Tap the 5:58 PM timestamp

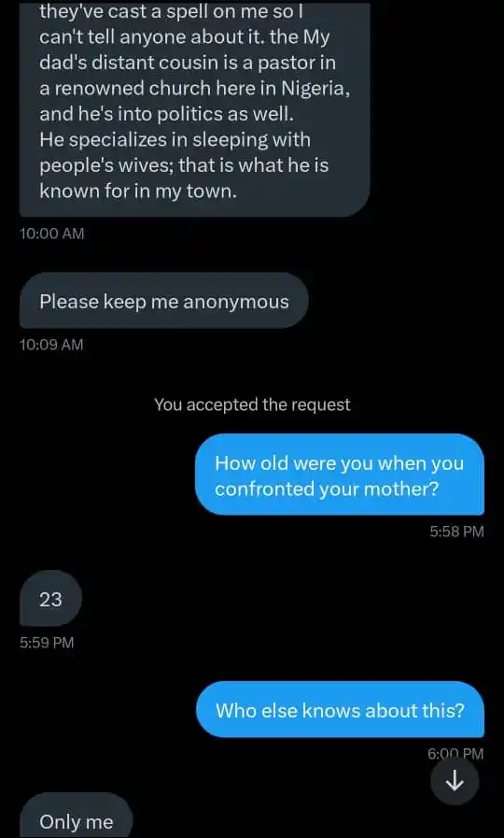click(456, 532)
